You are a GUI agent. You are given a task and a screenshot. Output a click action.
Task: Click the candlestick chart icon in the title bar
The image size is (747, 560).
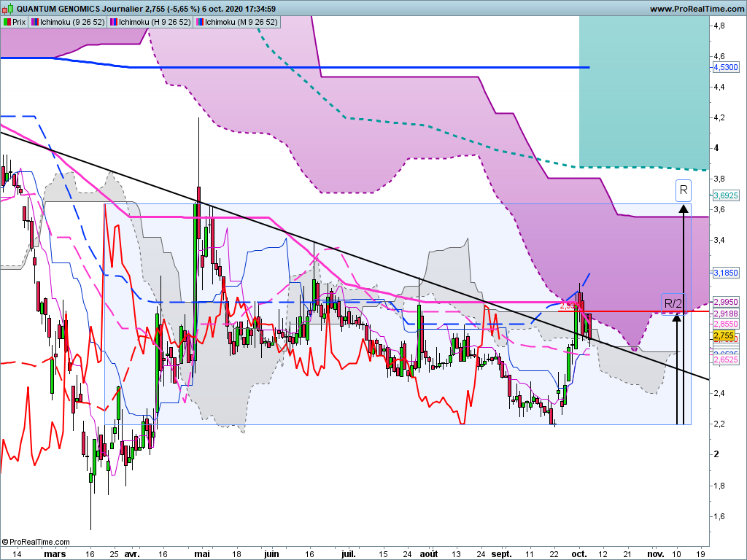pyautogui.click(x=7, y=9)
